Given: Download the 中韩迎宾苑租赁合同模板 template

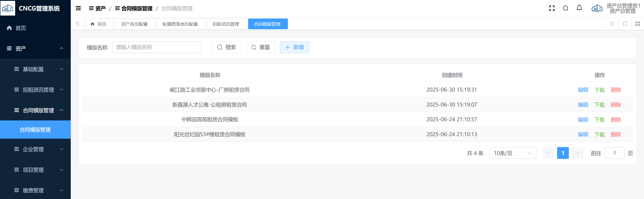Looking at the screenshot, I should click(x=599, y=120).
